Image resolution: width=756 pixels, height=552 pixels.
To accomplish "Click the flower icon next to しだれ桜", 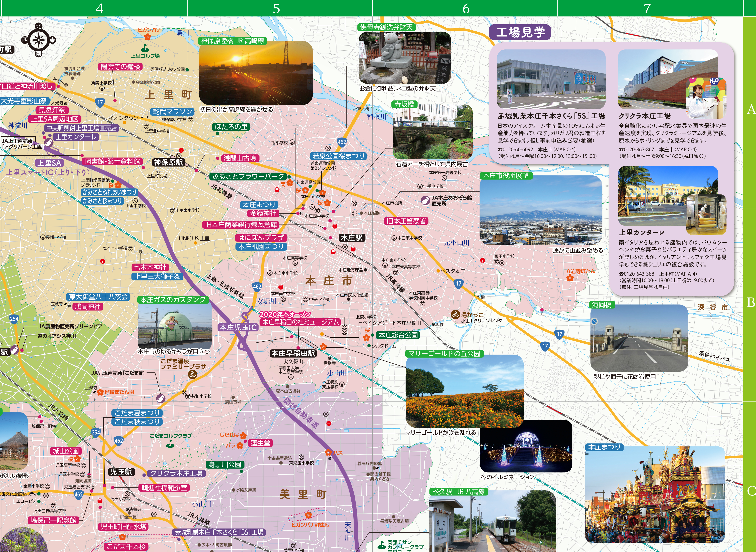I will pyautogui.click(x=243, y=435).
